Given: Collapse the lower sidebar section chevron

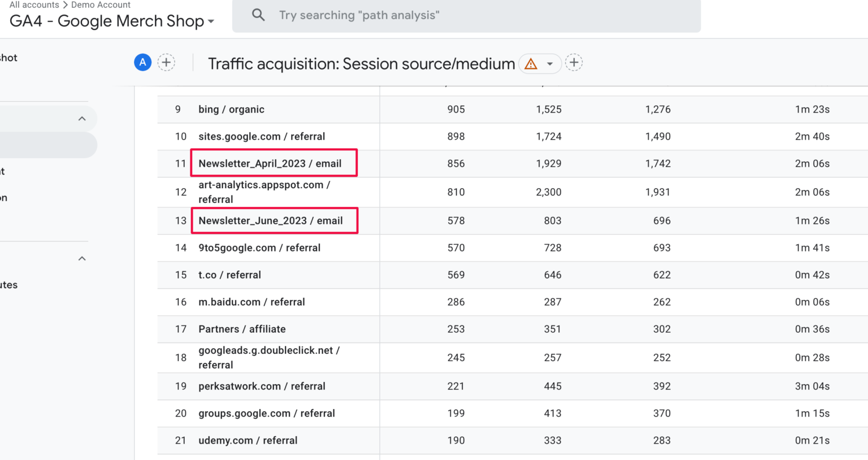Looking at the screenshot, I should pyautogui.click(x=81, y=258).
